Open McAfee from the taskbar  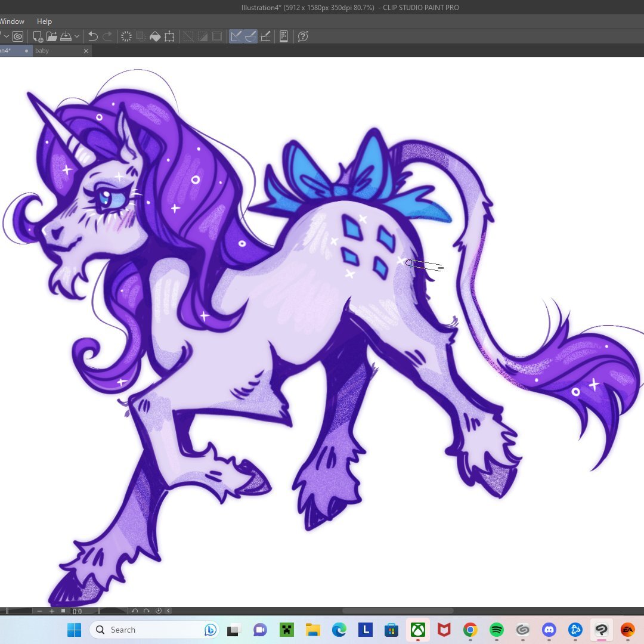(x=444, y=630)
